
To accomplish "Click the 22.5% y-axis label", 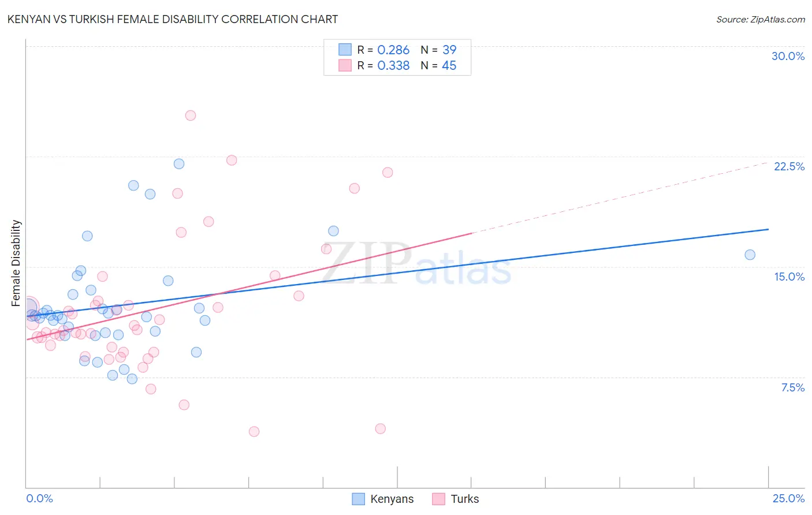I will 789,166.
